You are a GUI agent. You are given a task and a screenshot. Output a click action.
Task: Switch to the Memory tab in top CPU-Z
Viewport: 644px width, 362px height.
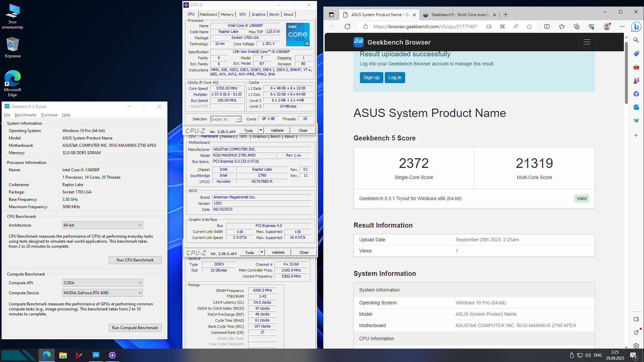pos(227,14)
